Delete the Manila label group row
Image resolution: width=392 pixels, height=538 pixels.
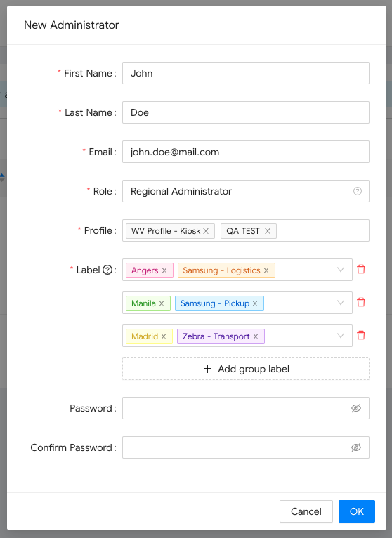(x=361, y=302)
